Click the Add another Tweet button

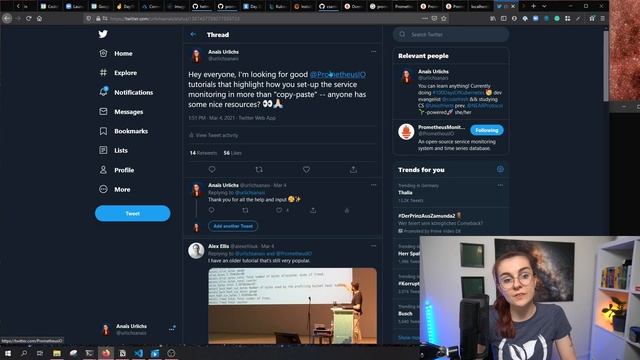(233, 226)
